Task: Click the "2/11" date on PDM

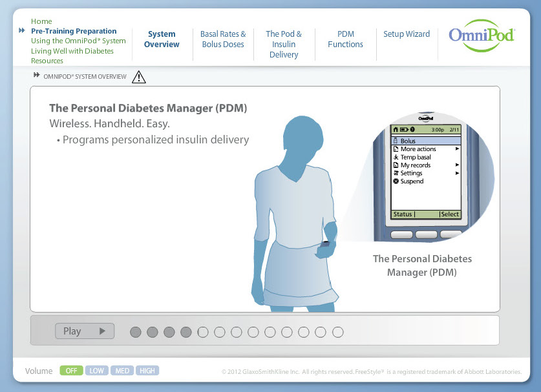Action: click(x=454, y=130)
